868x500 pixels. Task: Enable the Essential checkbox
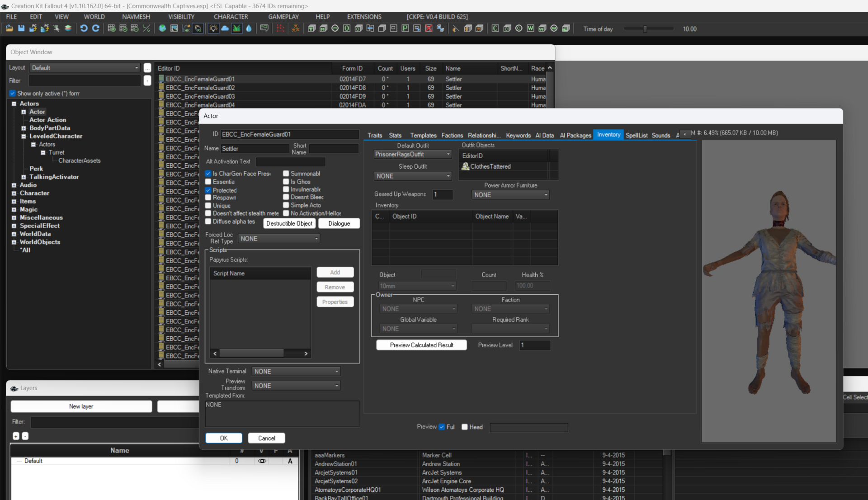pyautogui.click(x=208, y=182)
